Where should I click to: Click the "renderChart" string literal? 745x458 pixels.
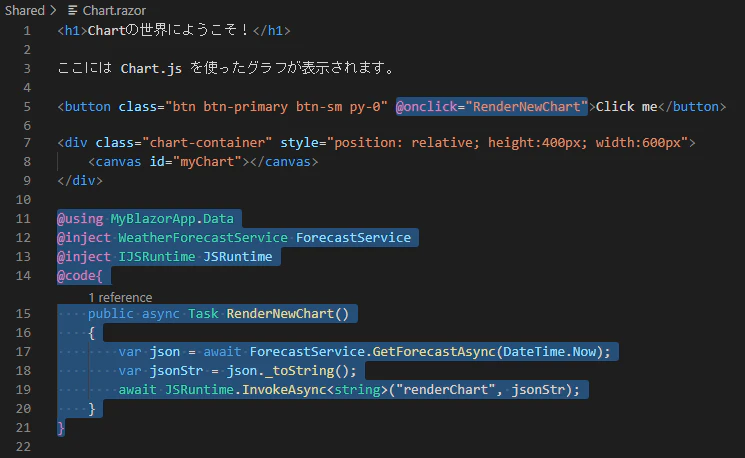tap(446, 390)
